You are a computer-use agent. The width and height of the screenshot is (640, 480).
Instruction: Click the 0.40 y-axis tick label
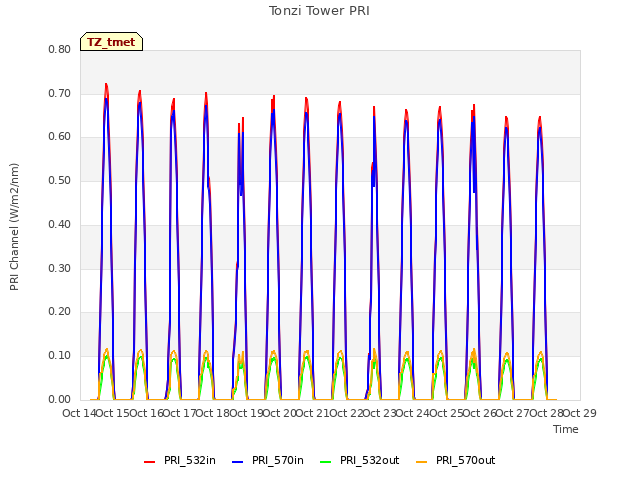[x=60, y=224]
